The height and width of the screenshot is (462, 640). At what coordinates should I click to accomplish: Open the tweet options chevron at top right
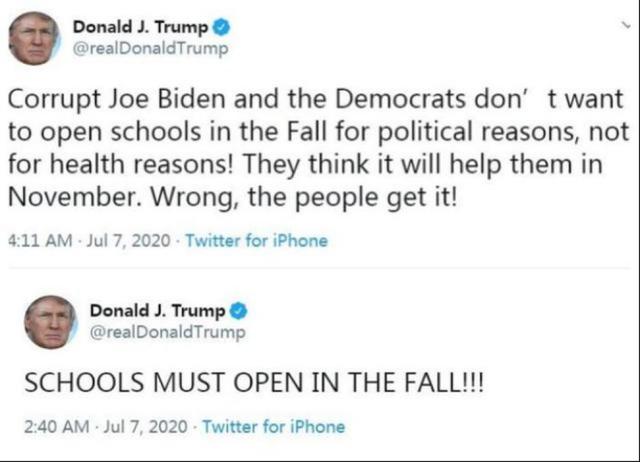[626, 25]
